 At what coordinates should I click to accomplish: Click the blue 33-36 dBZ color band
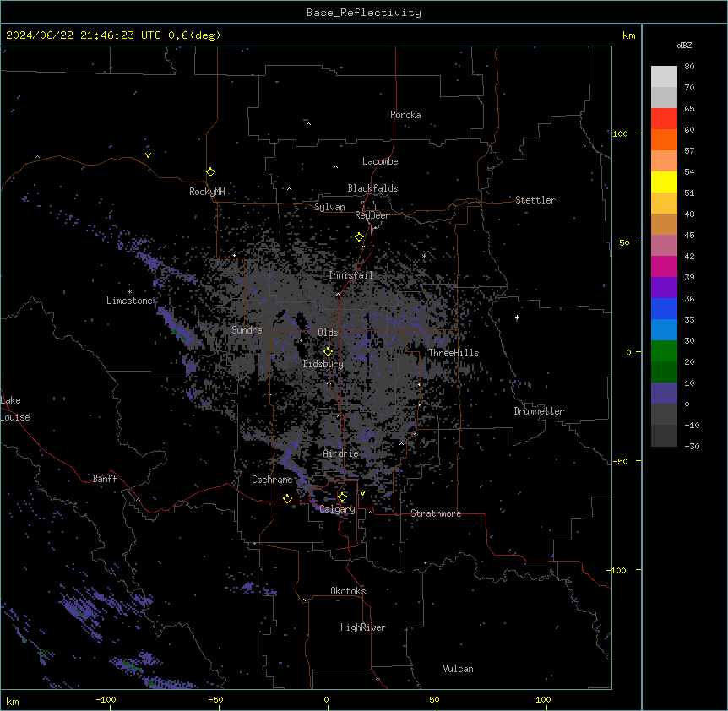point(664,308)
